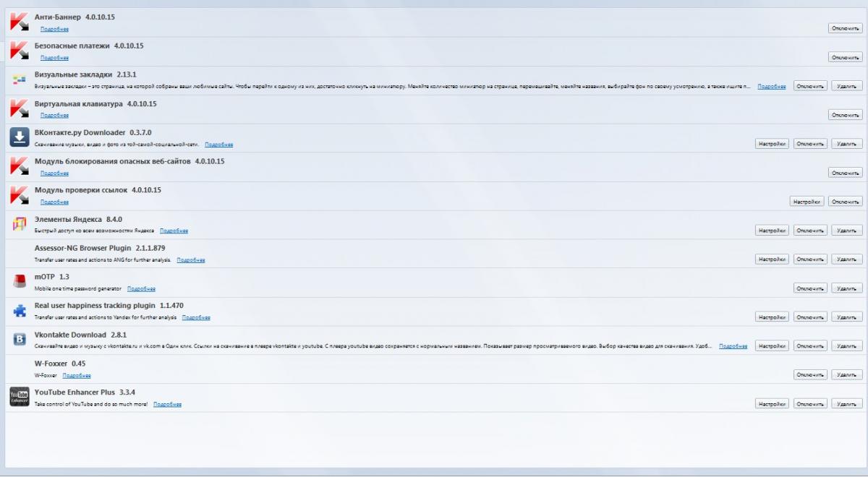Disable the Безопасные платежи extension
868x477 pixels.
[x=845, y=57]
